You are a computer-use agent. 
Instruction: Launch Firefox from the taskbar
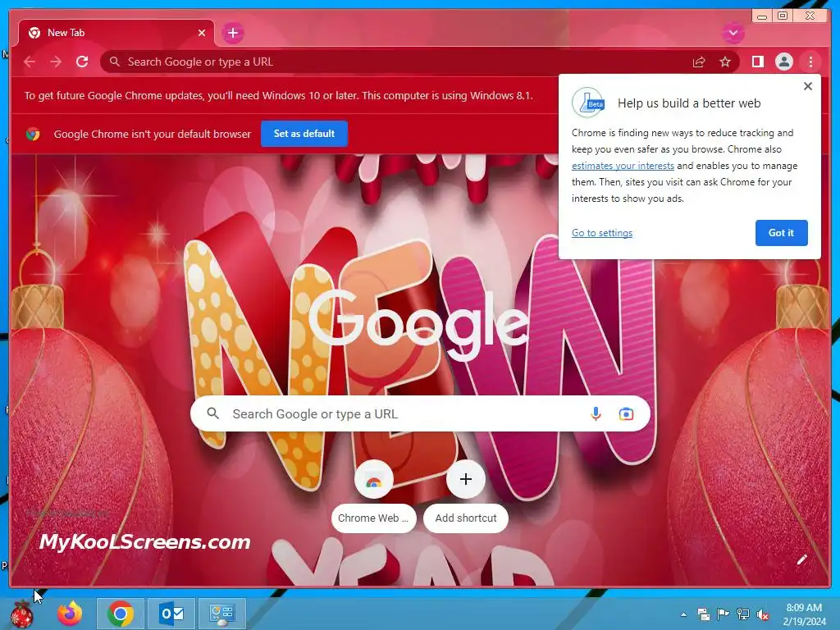tap(71, 614)
